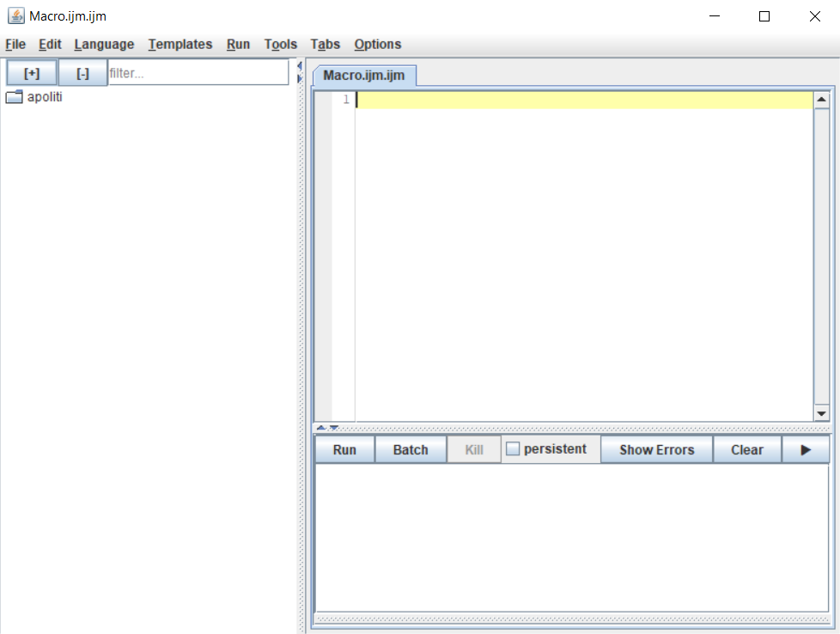The image size is (840, 634).
Task: Click the Show Errors button
Action: click(x=656, y=448)
